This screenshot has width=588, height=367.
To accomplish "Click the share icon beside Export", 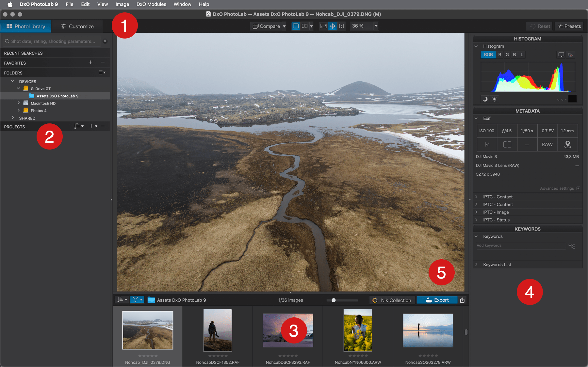I will (x=462, y=300).
